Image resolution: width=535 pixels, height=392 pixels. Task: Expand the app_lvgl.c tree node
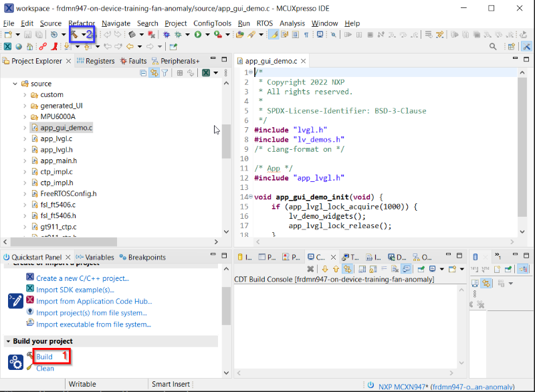(25, 139)
